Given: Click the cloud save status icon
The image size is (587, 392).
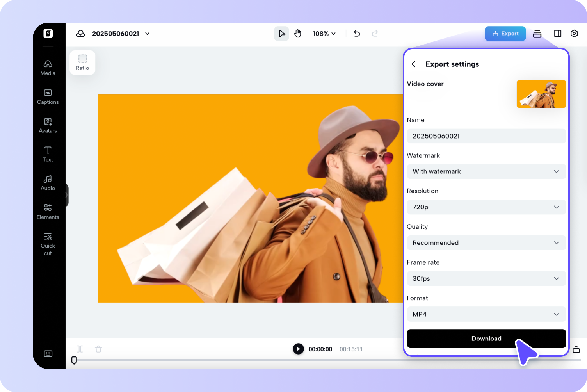Looking at the screenshot, I should pos(81,34).
